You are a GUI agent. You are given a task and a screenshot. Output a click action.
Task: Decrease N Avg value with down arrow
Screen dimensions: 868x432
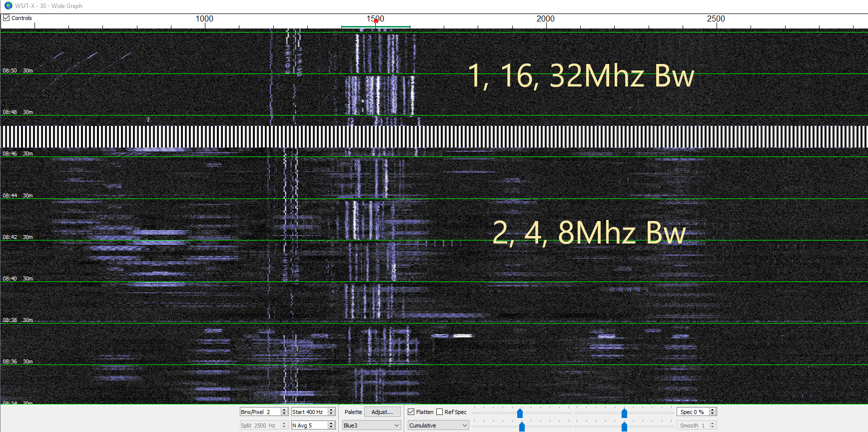point(331,427)
